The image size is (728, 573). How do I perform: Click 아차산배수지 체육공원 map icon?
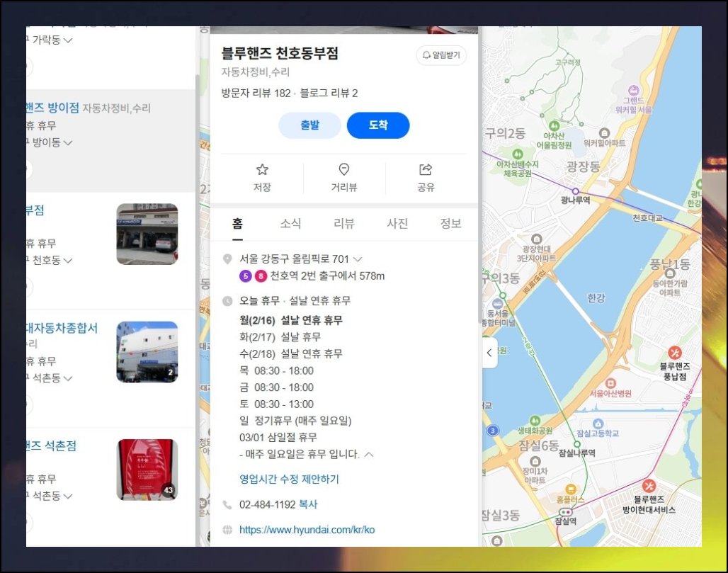tap(518, 154)
